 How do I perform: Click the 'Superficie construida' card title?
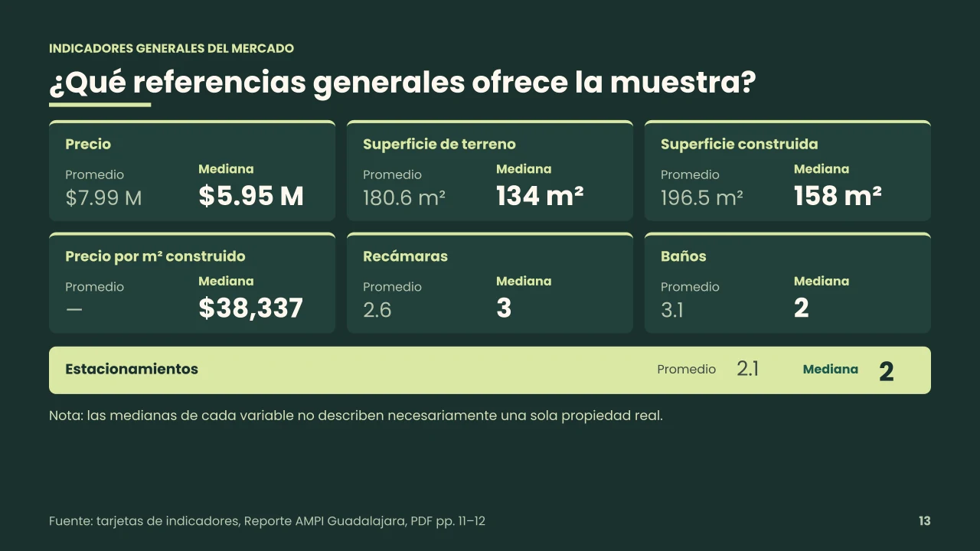(x=739, y=144)
